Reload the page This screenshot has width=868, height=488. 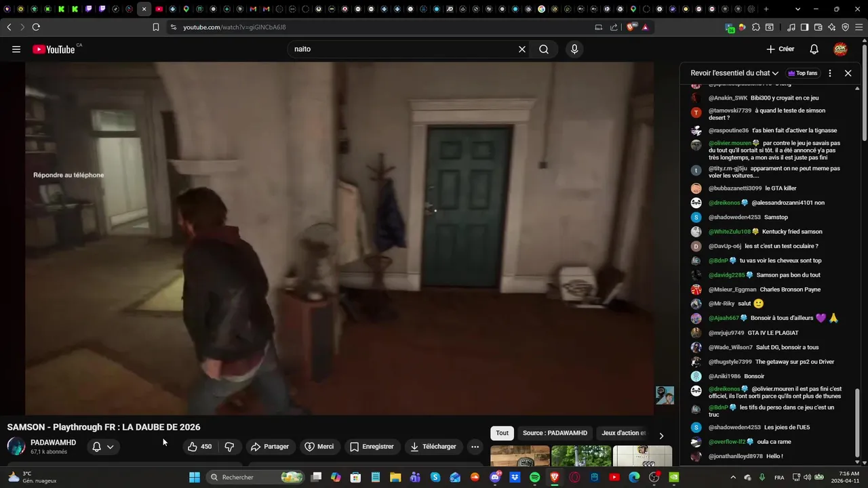(36, 27)
